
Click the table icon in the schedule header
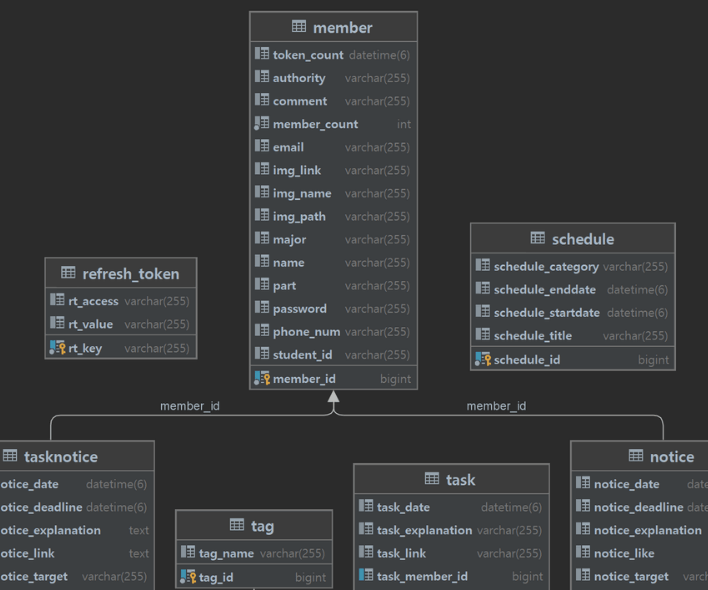pos(538,238)
